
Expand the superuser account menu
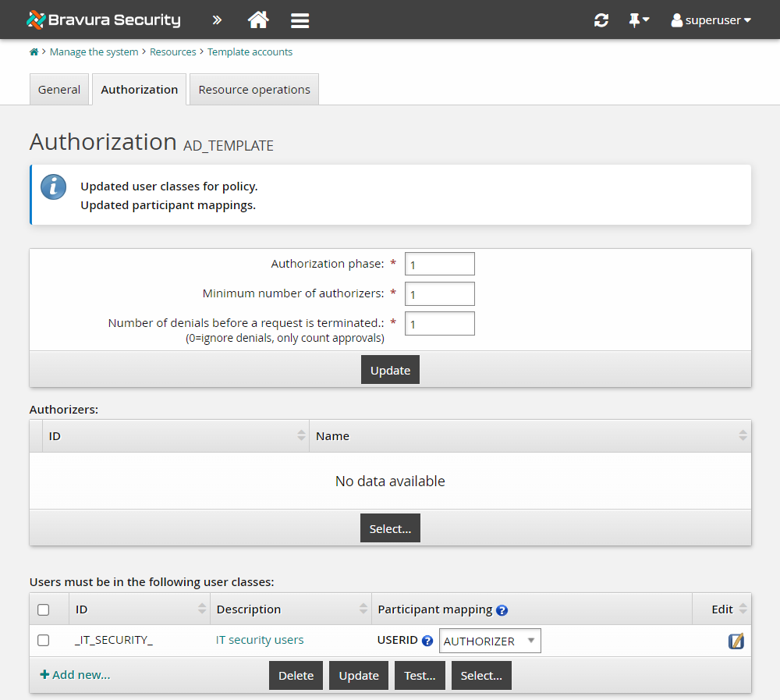tap(711, 21)
